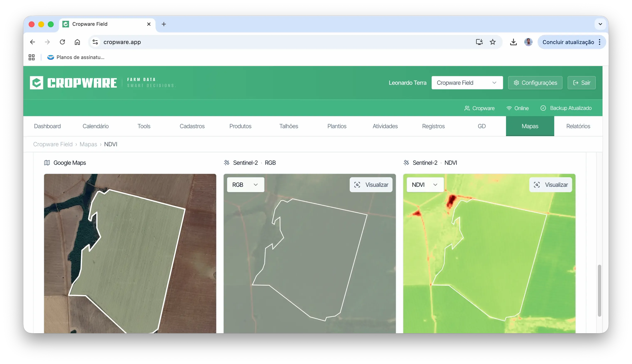Open the Calendário tab
Viewport: 632px width, 364px height.
pos(96,126)
